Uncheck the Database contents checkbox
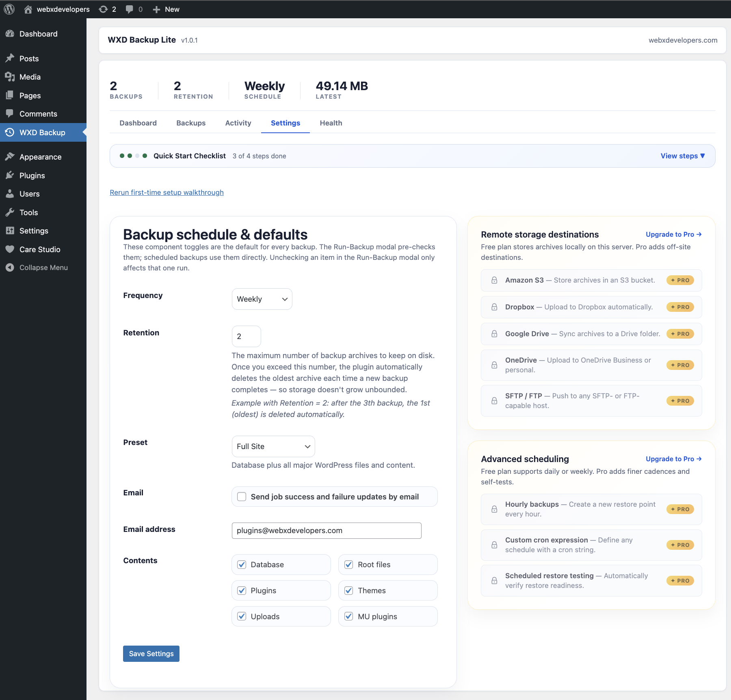This screenshot has height=700, width=731. (x=242, y=564)
